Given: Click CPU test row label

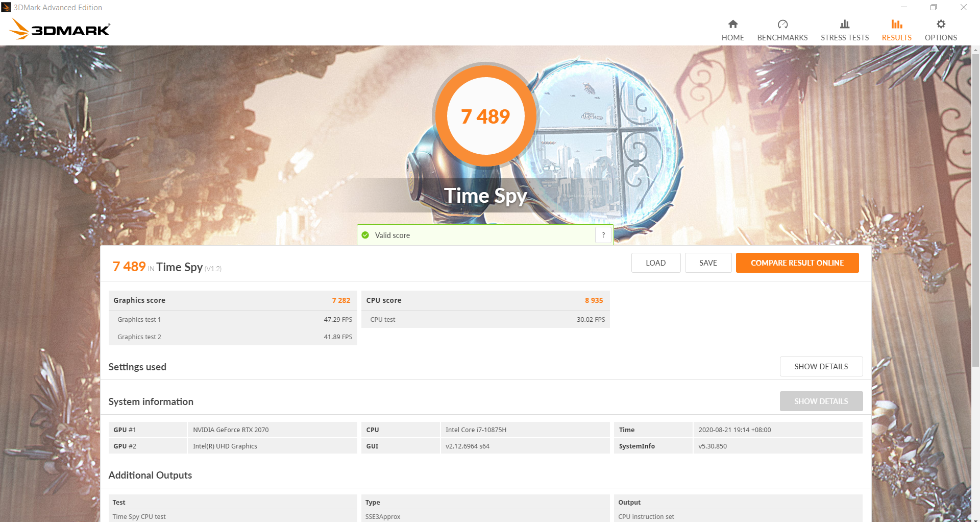Looking at the screenshot, I should 383,319.
